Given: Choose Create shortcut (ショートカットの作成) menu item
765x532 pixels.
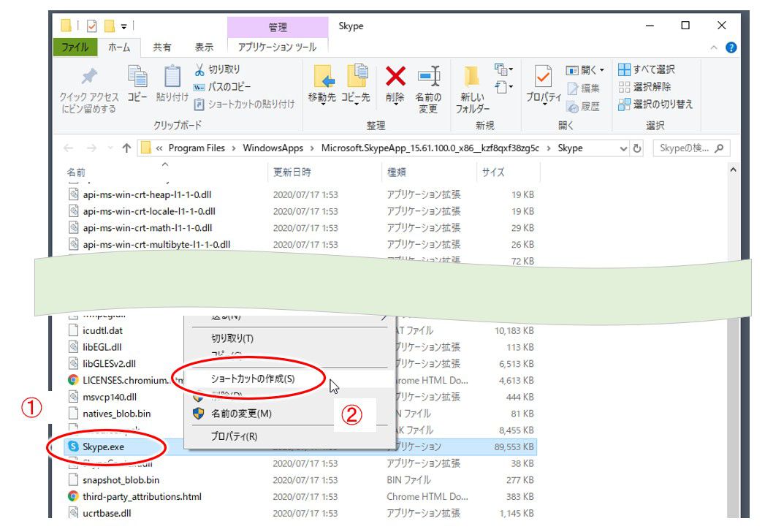Looking at the screenshot, I should tap(253, 379).
